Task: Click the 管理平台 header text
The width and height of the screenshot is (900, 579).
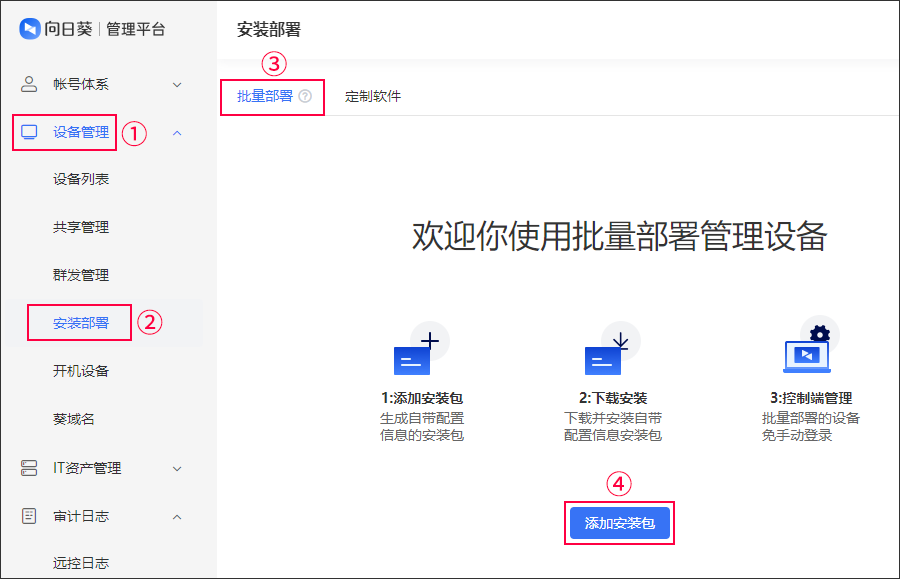Action: tap(136, 29)
